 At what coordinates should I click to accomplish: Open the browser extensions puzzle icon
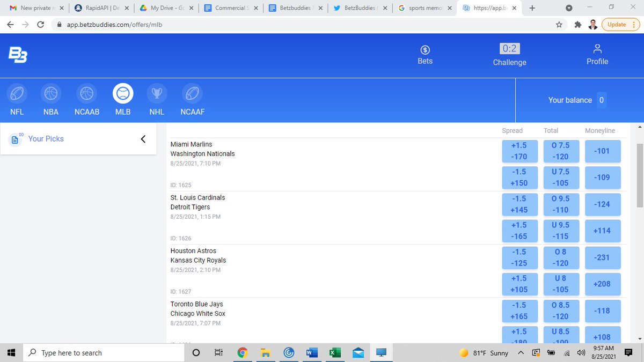click(577, 25)
